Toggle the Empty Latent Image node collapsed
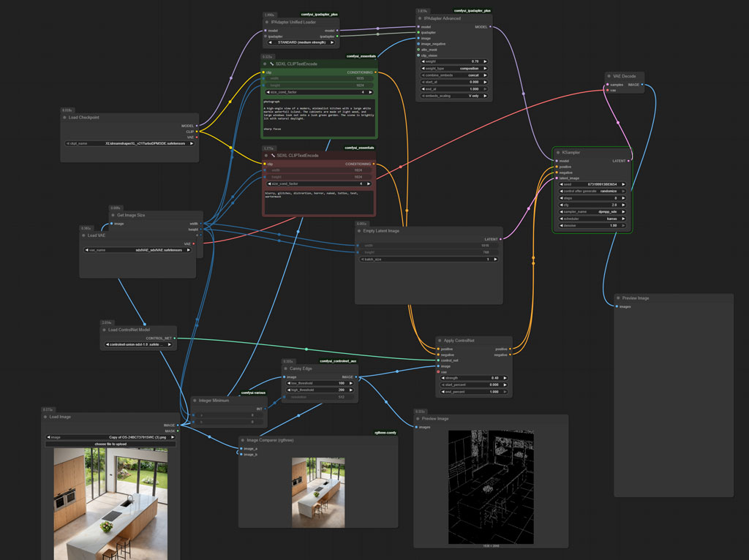The width and height of the screenshot is (749, 560). [360, 229]
